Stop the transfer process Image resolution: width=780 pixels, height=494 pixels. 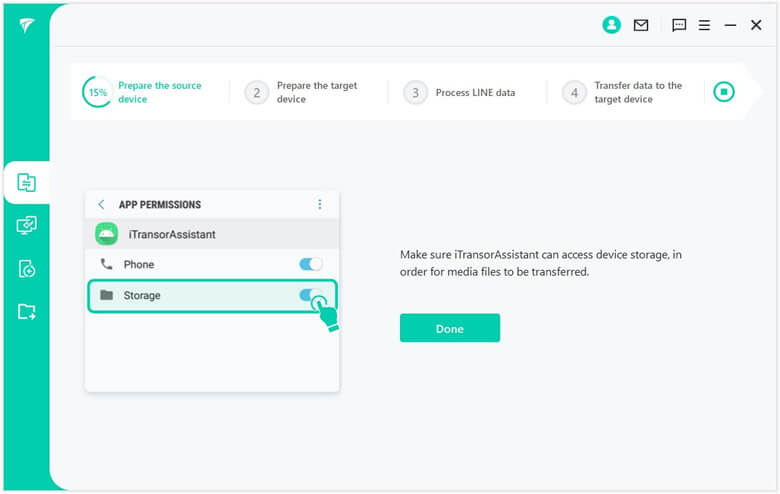724,92
